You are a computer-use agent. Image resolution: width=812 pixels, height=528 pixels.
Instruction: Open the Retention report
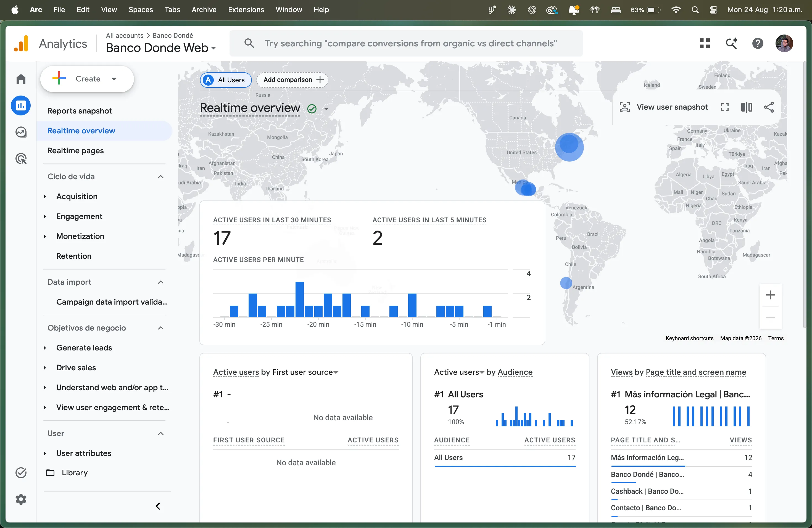click(x=74, y=256)
